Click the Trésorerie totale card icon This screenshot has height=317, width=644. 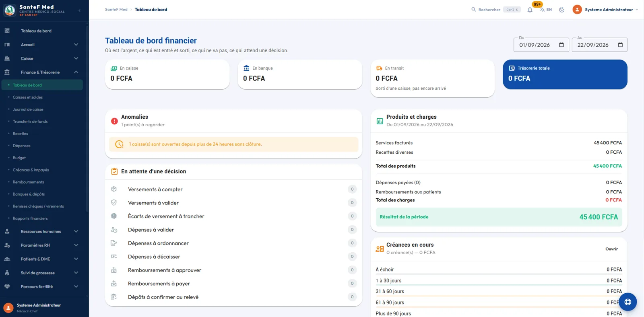[512, 68]
